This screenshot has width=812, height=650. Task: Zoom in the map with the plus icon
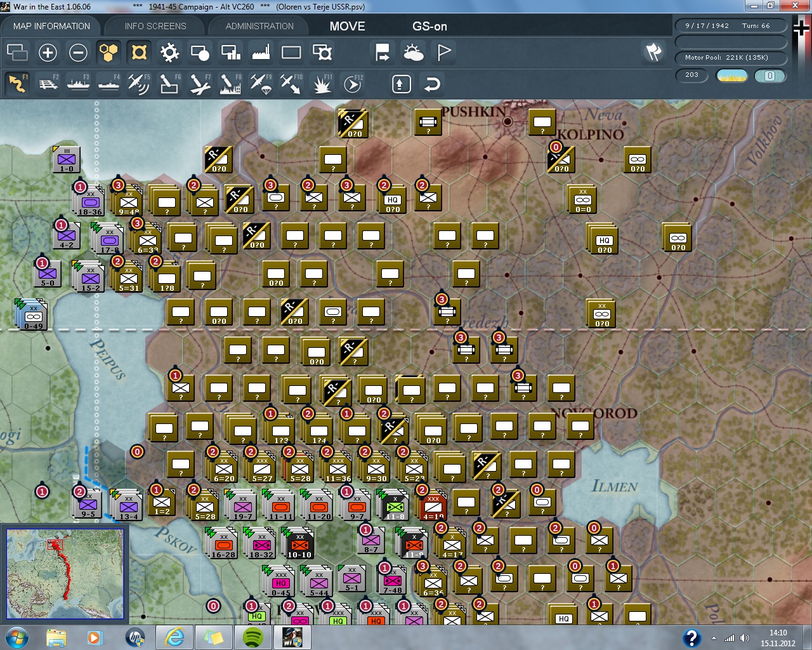[x=48, y=53]
